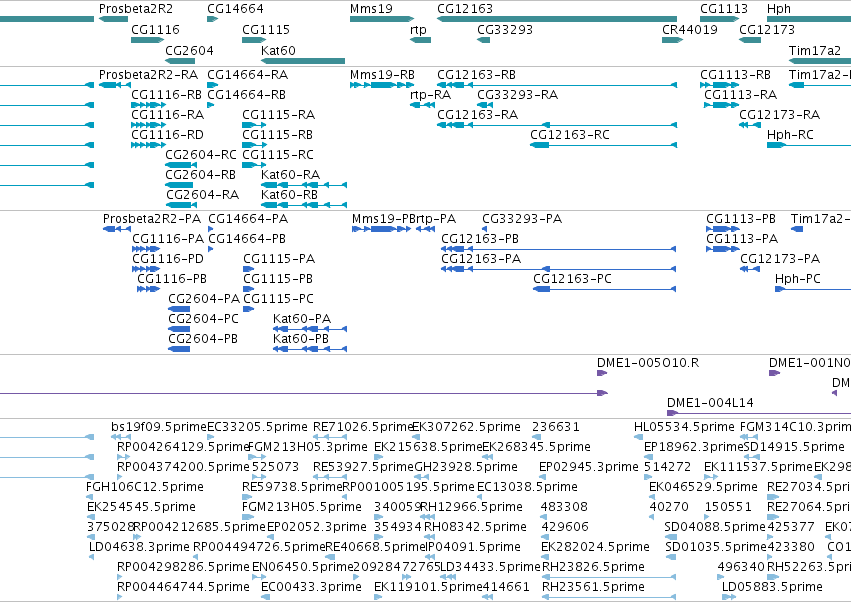Select the Prosbeta2R2 gene feature in gene track
This screenshot has width=851, height=602.
pyautogui.click(x=113, y=19)
